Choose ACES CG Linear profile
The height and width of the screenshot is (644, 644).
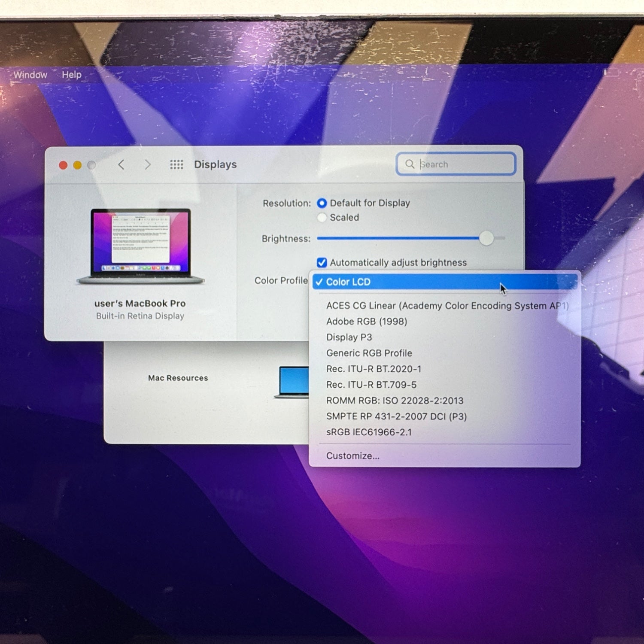tap(445, 306)
